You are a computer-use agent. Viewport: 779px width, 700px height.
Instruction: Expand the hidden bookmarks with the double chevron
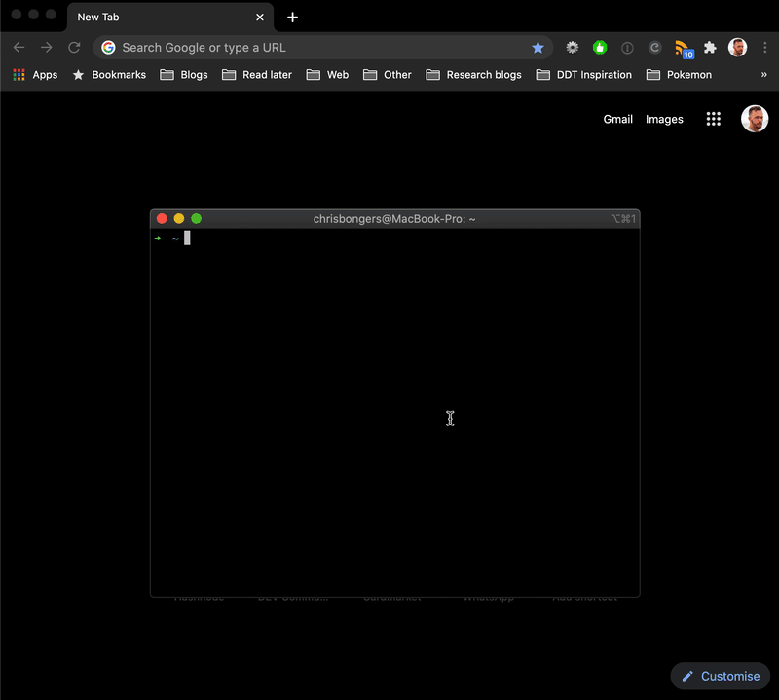(x=764, y=74)
